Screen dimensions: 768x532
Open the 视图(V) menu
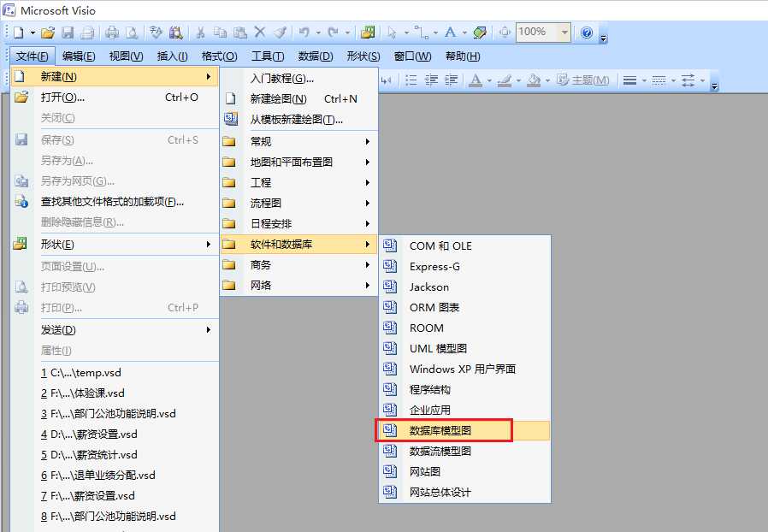(x=126, y=56)
